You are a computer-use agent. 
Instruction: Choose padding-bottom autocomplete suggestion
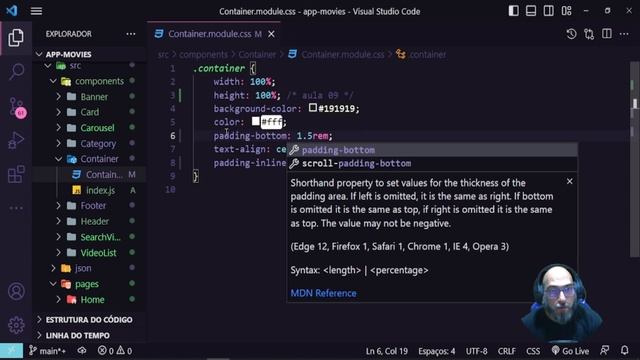pyautogui.click(x=432, y=150)
